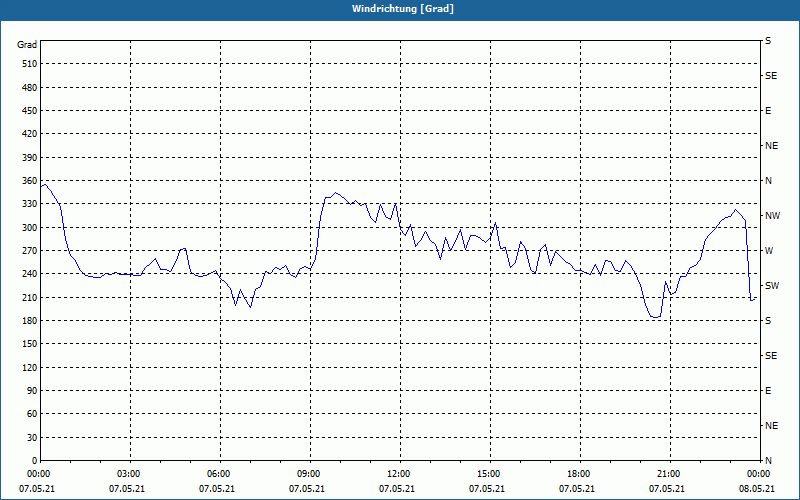Screen dimensions: 800x500
Task: Click the NE compass label beside 30 gridline
Action: (771, 426)
